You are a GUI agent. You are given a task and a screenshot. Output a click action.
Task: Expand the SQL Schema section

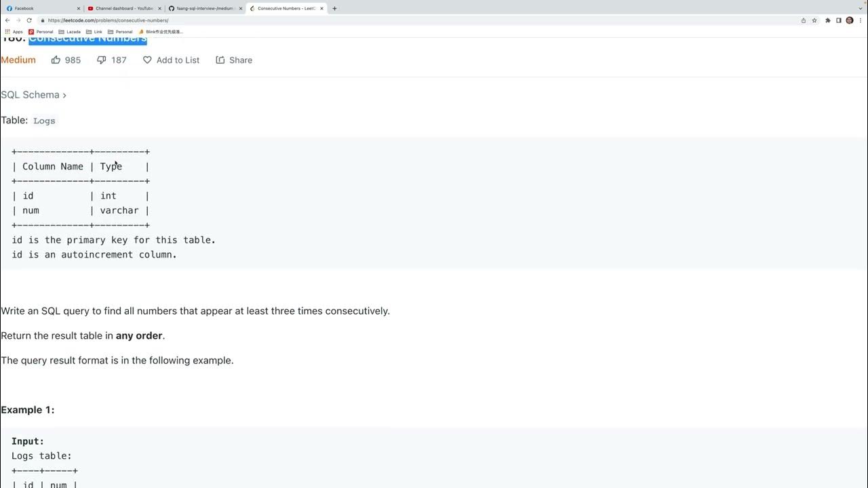33,95
